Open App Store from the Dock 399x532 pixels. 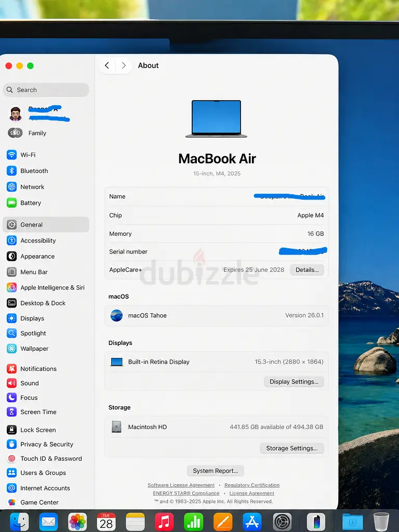point(252,522)
